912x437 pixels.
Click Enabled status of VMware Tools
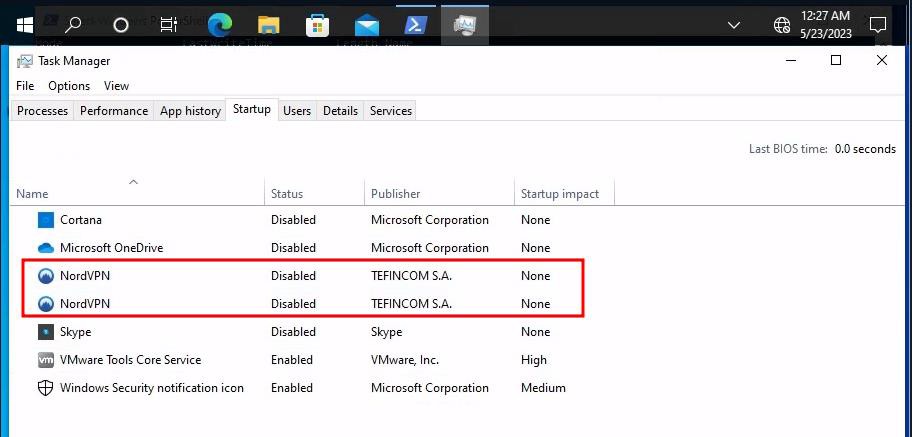[x=291, y=360]
